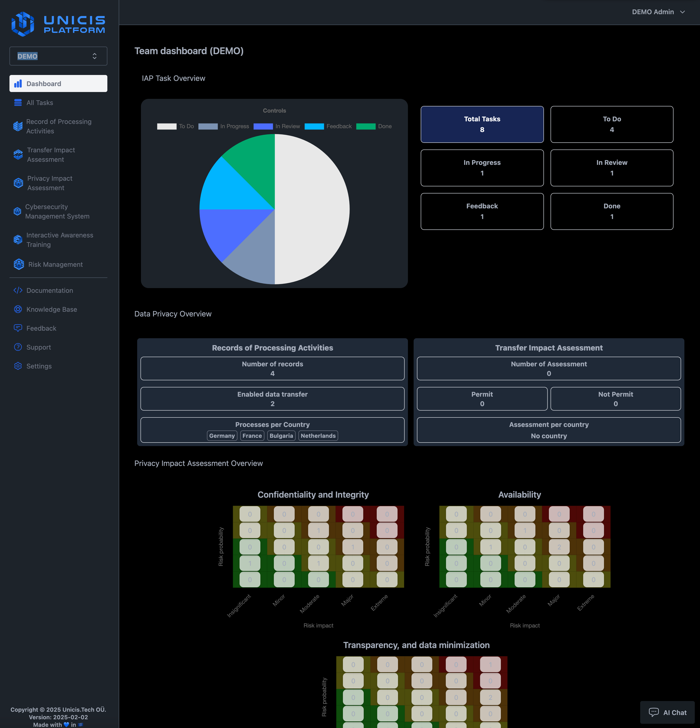Click the Transparency, and data minimization title
Viewport: 700px width, 728px height.
point(416,645)
